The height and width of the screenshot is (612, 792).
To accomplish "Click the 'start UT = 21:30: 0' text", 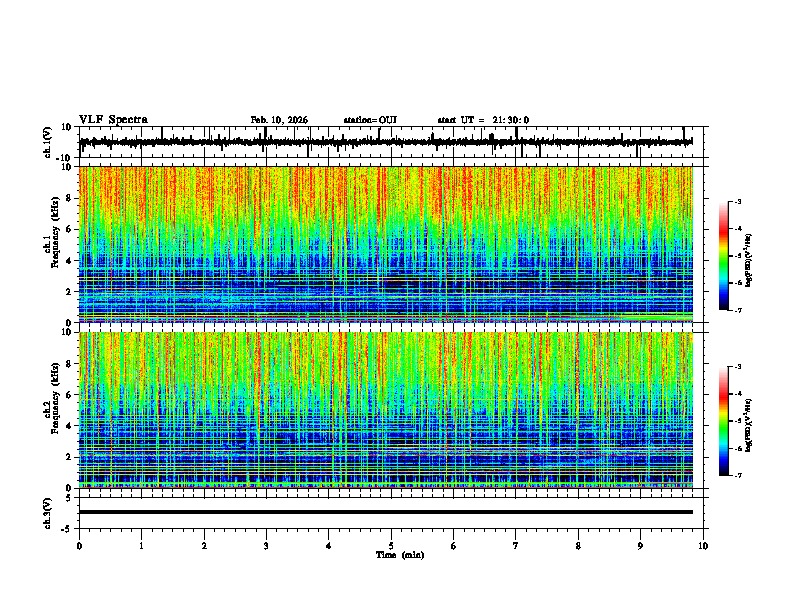I will [x=483, y=120].
